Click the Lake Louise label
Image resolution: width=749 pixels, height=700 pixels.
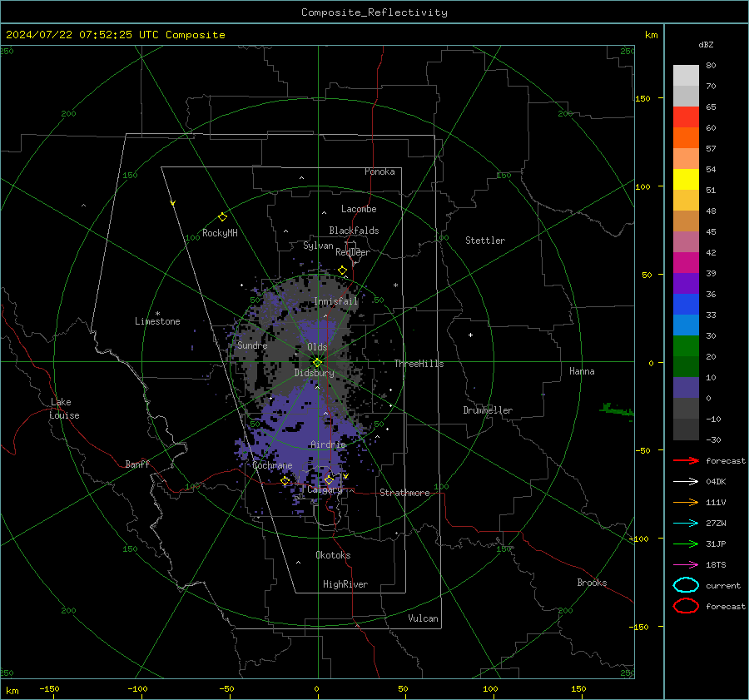pos(64,409)
